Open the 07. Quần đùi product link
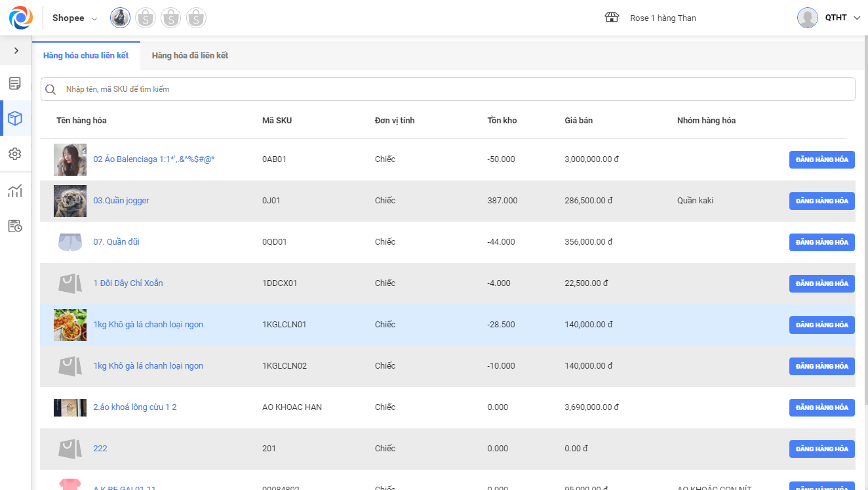 point(116,242)
